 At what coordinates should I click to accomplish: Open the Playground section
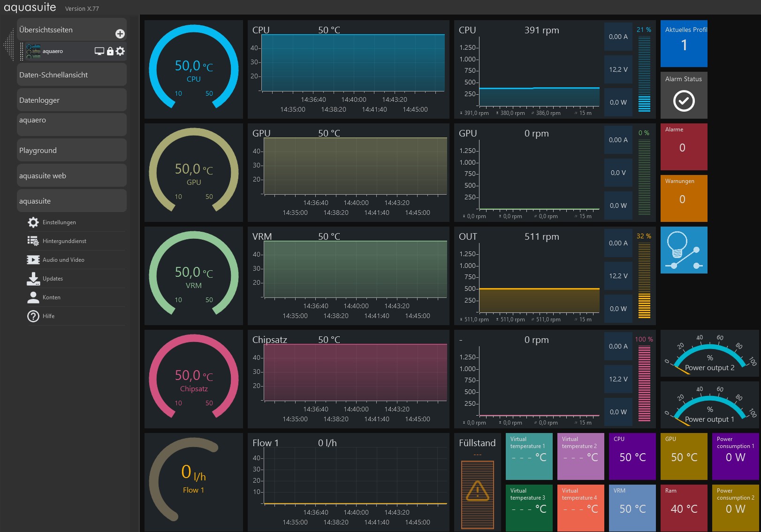[x=71, y=151]
